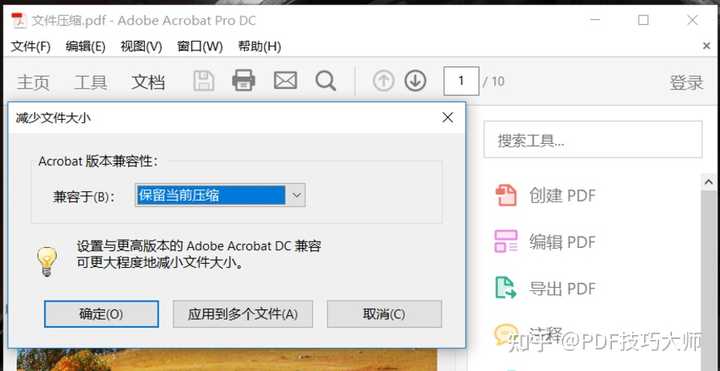Close the 减少文件大小 dialog with X
720x371 pixels.
coord(448,118)
